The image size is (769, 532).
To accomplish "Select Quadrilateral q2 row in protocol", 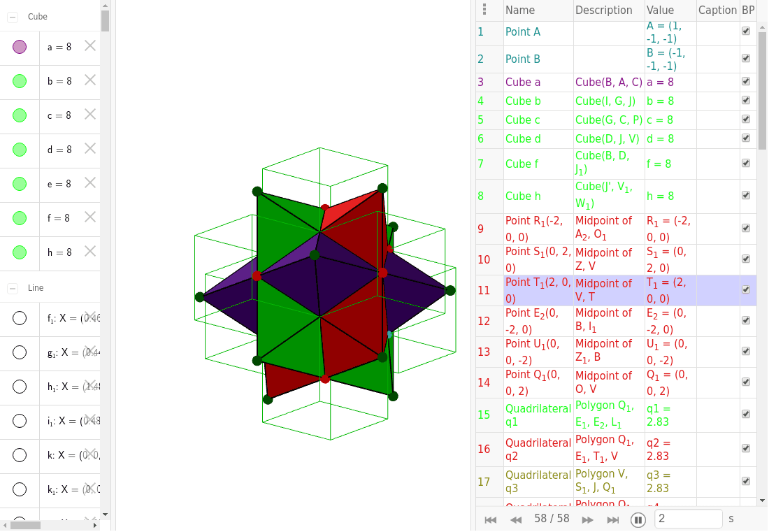I will coord(616,449).
